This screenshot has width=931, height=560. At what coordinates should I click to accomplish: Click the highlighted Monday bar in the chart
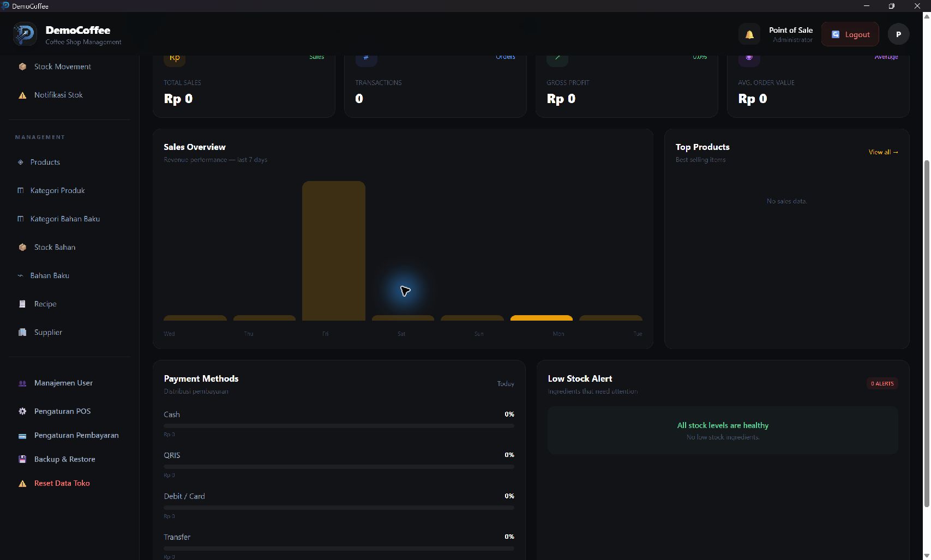[541, 318]
